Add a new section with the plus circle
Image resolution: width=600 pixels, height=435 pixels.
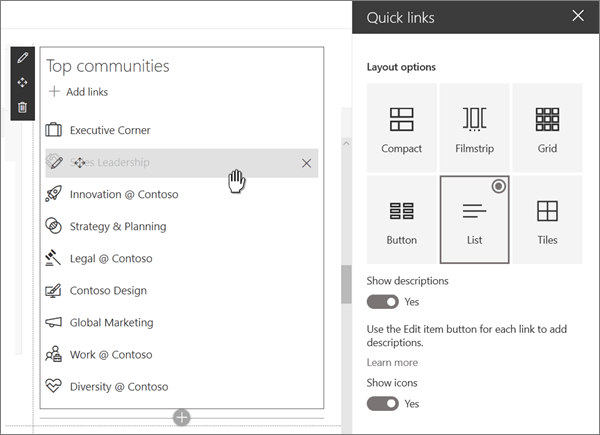(x=182, y=417)
